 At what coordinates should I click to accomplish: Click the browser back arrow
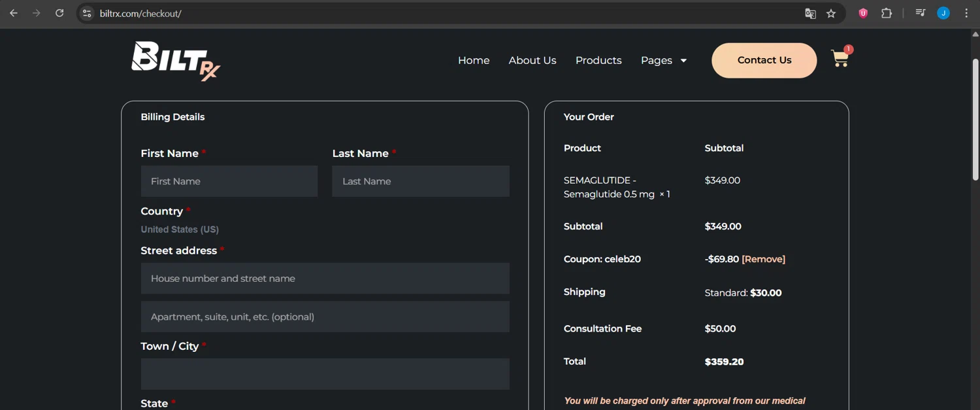pos(14,13)
